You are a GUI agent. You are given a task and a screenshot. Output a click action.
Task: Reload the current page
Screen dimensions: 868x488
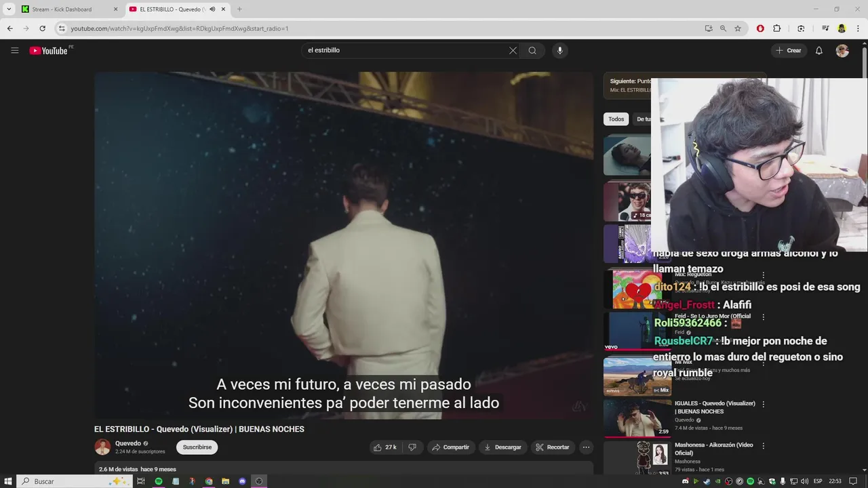(42, 28)
